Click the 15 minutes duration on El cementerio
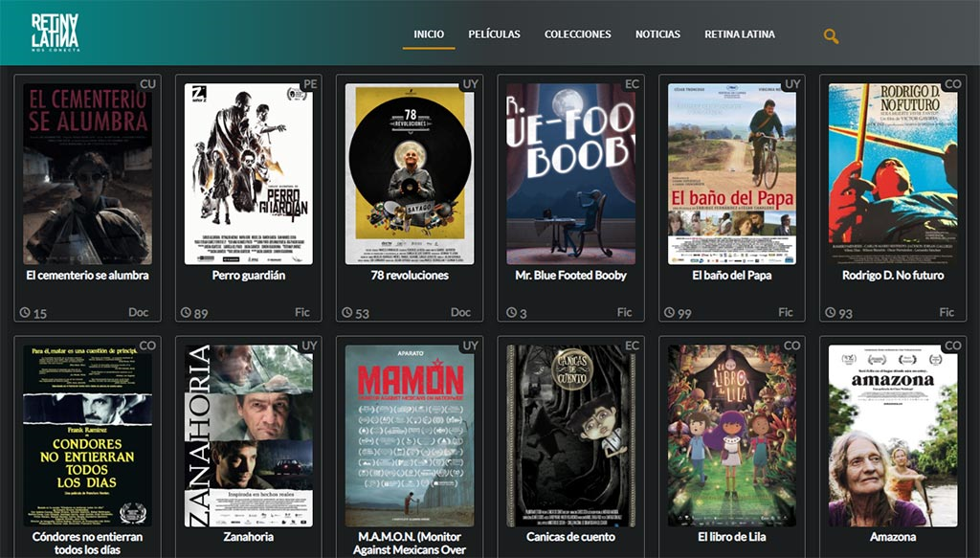Viewport: 980px width, 558px height. point(40,313)
